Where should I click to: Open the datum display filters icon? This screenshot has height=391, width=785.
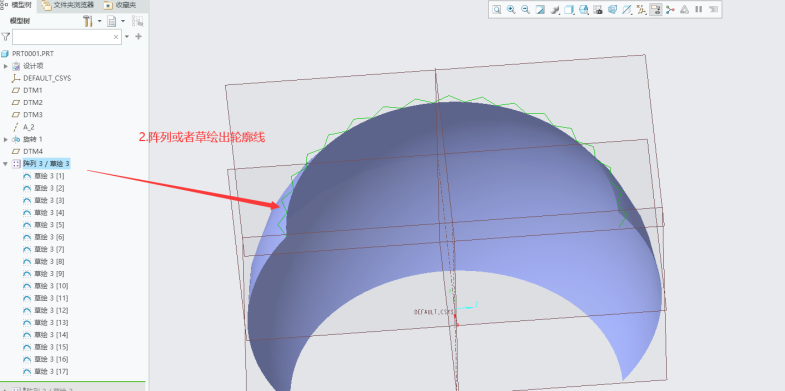point(627,10)
